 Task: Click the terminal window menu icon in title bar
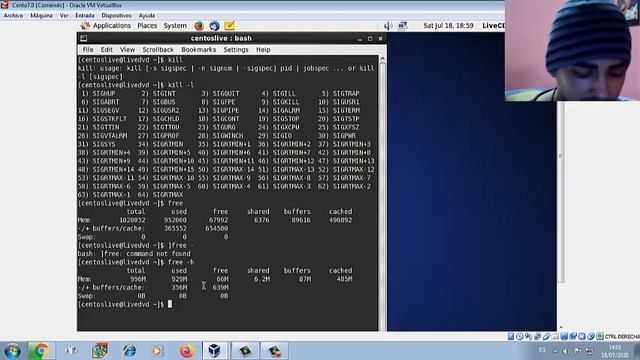coord(84,38)
